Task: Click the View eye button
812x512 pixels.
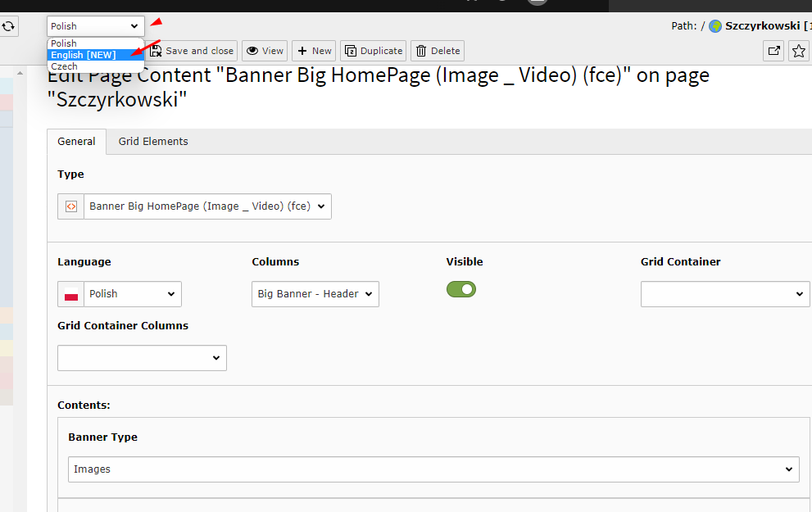Action: click(264, 51)
